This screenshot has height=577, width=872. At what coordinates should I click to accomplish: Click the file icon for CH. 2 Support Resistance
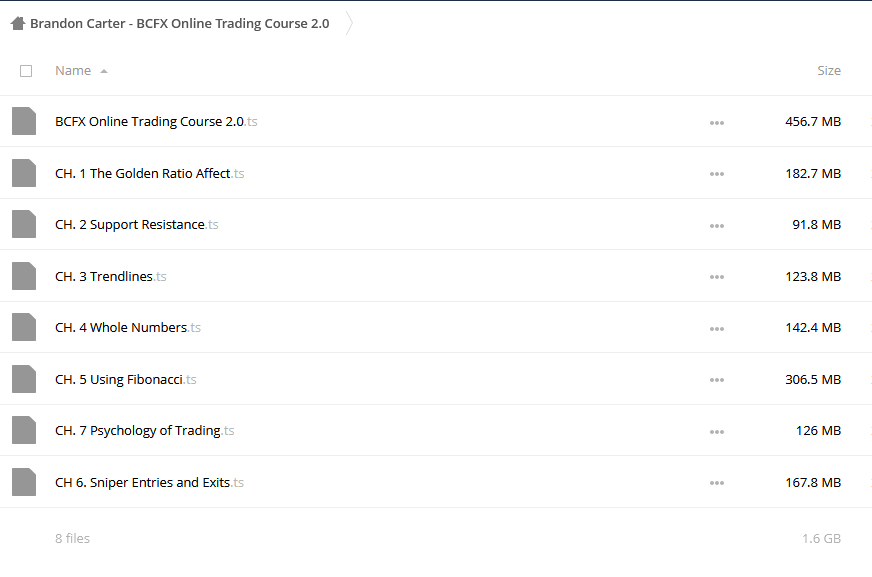tap(24, 224)
